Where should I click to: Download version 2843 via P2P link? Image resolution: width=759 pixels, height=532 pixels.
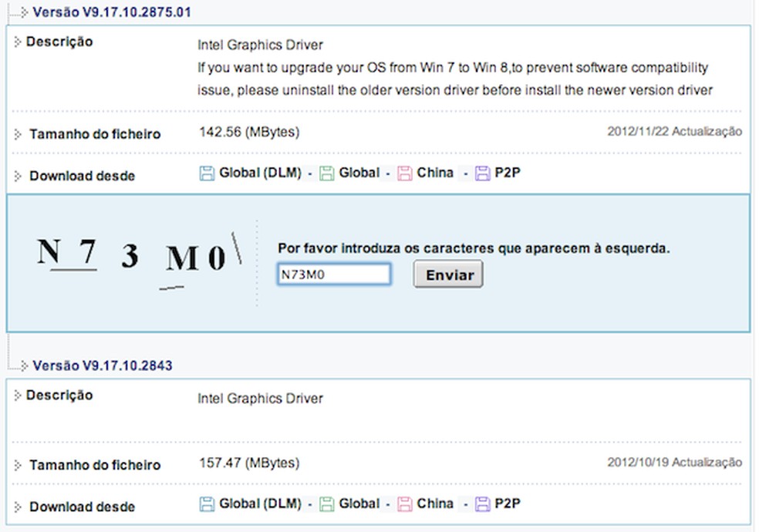[508, 503]
